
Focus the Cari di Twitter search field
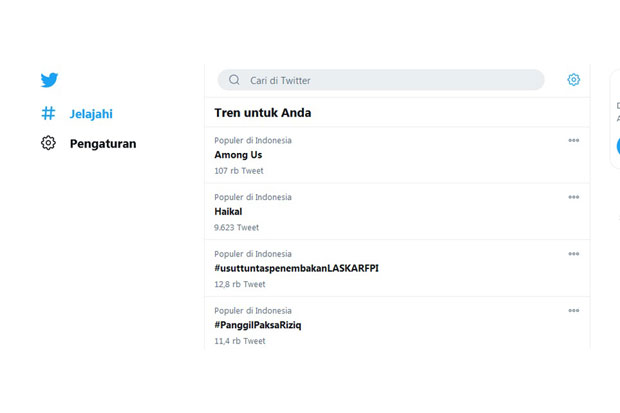[381, 80]
